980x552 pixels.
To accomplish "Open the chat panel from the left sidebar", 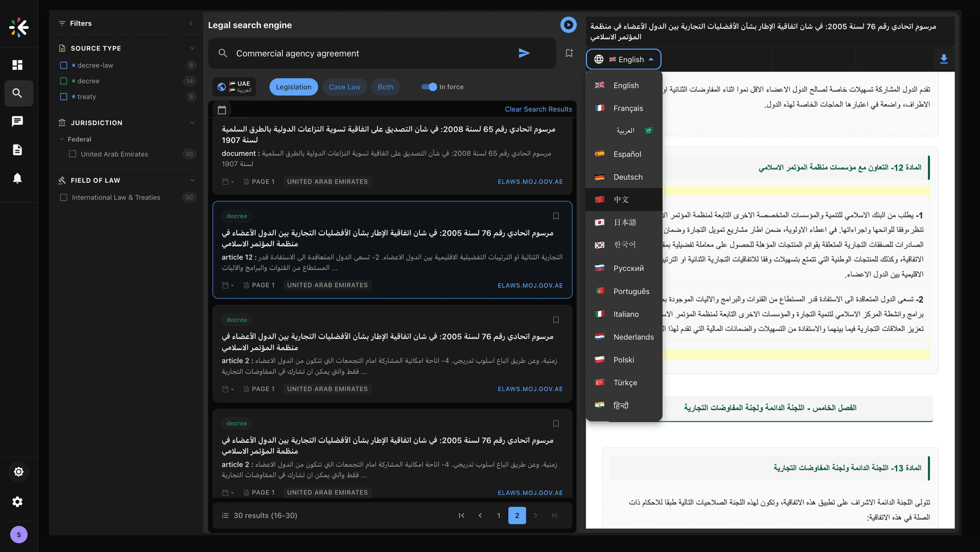I will coord(17,121).
